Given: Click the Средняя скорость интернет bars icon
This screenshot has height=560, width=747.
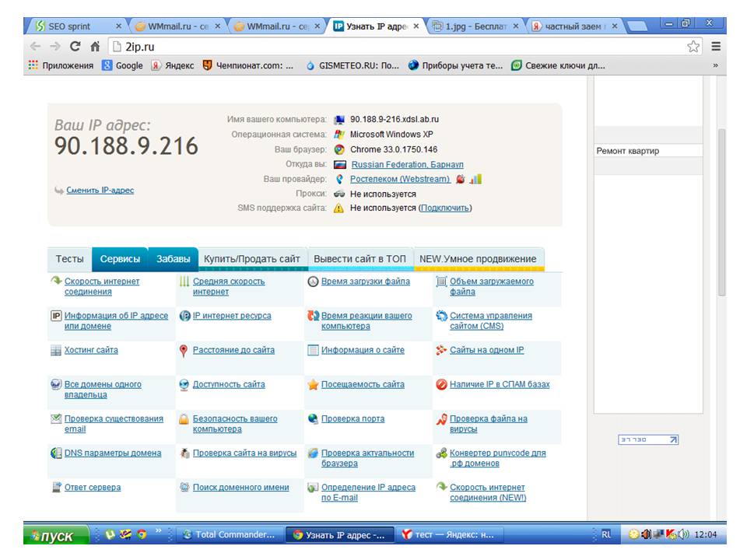Looking at the screenshot, I should pyautogui.click(x=184, y=282).
